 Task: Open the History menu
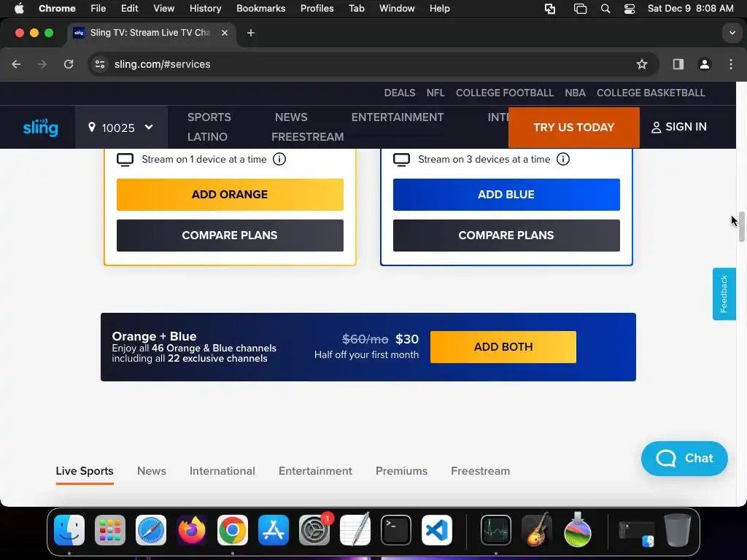point(205,9)
